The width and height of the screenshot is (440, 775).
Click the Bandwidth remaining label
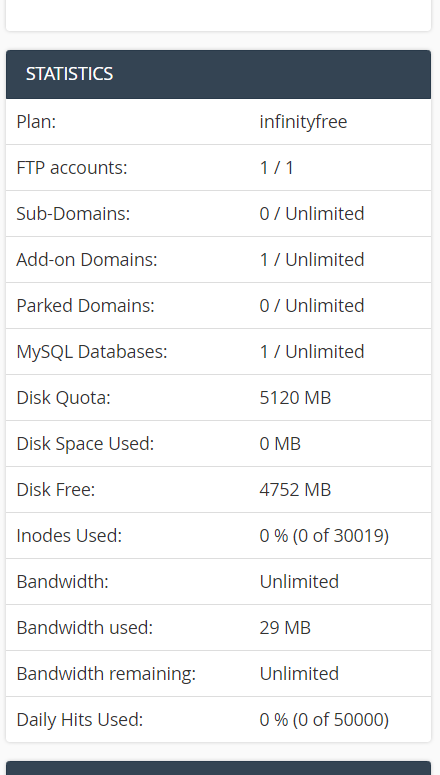click(106, 673)
